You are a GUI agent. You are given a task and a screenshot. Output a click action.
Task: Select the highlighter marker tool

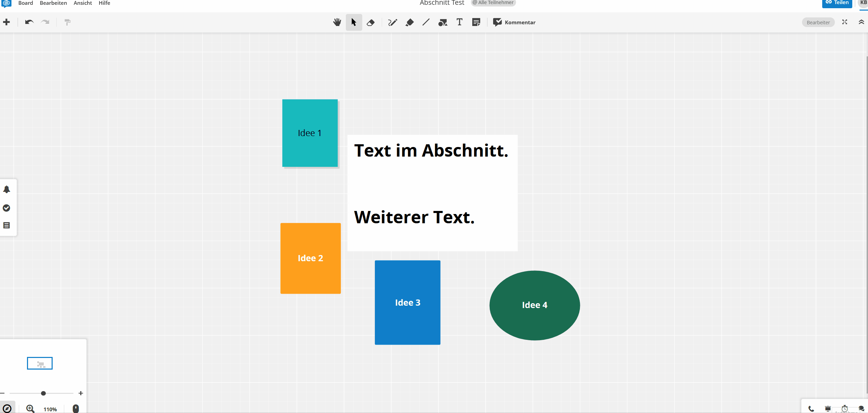pos(409,23)
